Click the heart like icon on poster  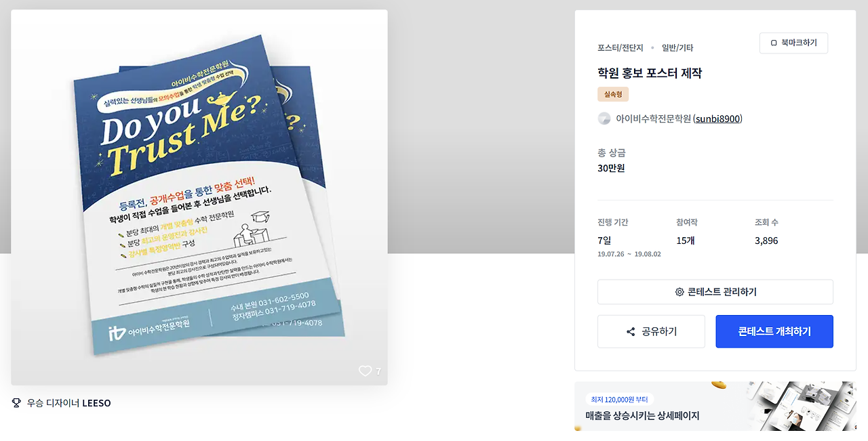tap(365, 371)
